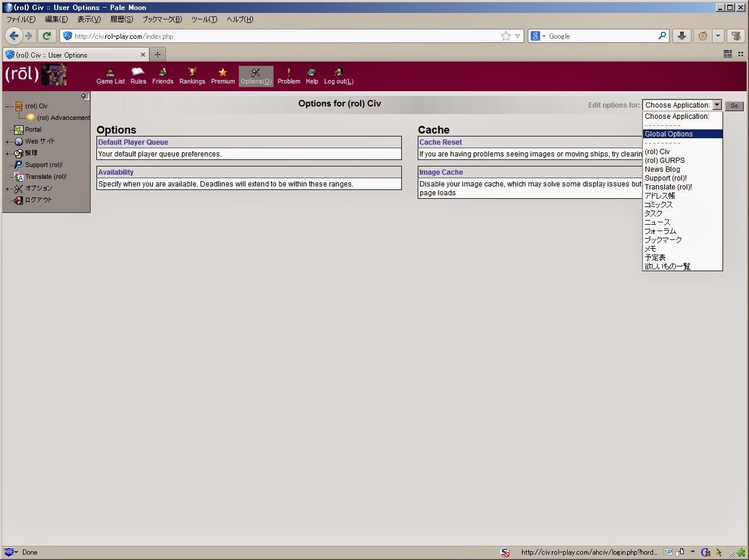Open a new tab with the plus button
This screenshot has width=749, height=560.
coord(157,55)
